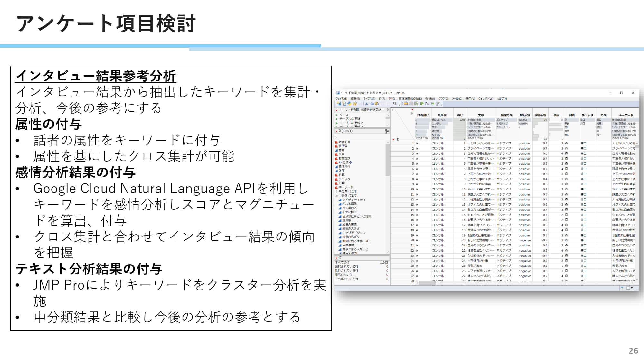644x362 pixels.
Task: Open the 分析(A) menu
Action: pyautogui.click(x=430, y=99)
